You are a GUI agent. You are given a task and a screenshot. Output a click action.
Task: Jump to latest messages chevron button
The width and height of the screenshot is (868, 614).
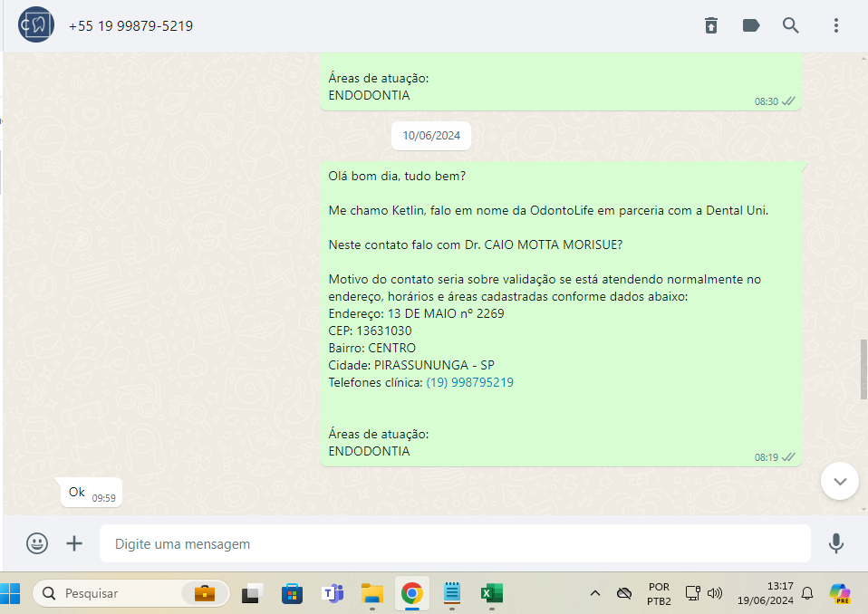point(840,481)
